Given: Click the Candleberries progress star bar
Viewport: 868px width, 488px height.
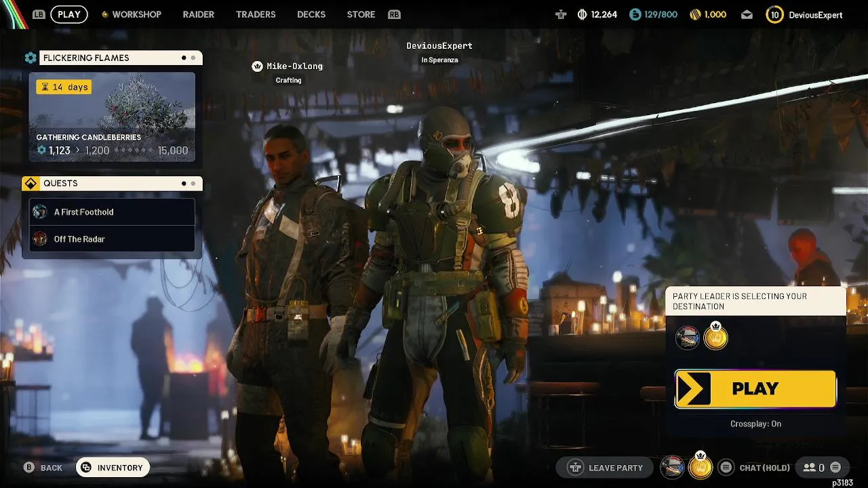Looking at the screenshot, I should pos(133,150).
